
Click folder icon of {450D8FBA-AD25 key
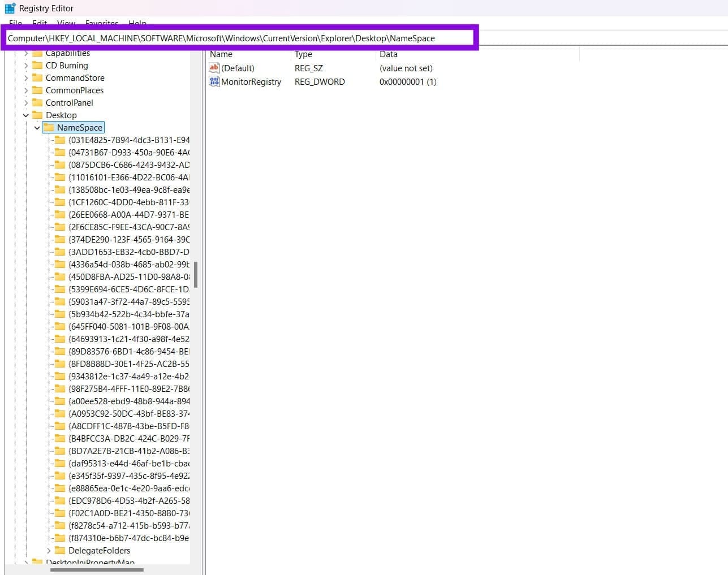pos(60,276)
